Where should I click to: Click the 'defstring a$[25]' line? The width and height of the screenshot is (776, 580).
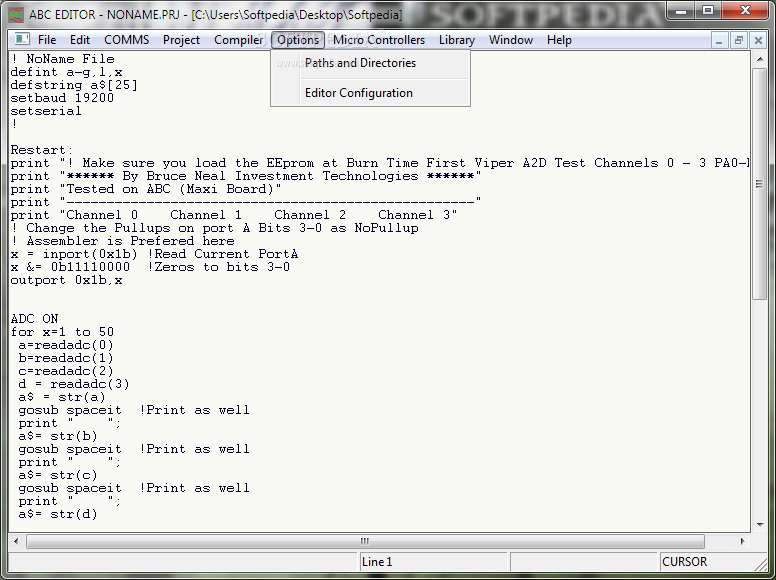click(x=74, y=85)
